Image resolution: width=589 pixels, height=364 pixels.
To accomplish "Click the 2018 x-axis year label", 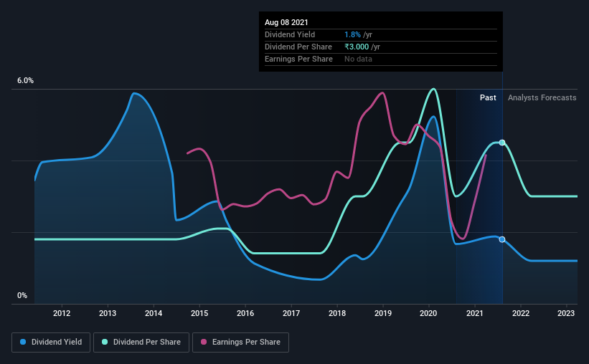I will (337, 313).
